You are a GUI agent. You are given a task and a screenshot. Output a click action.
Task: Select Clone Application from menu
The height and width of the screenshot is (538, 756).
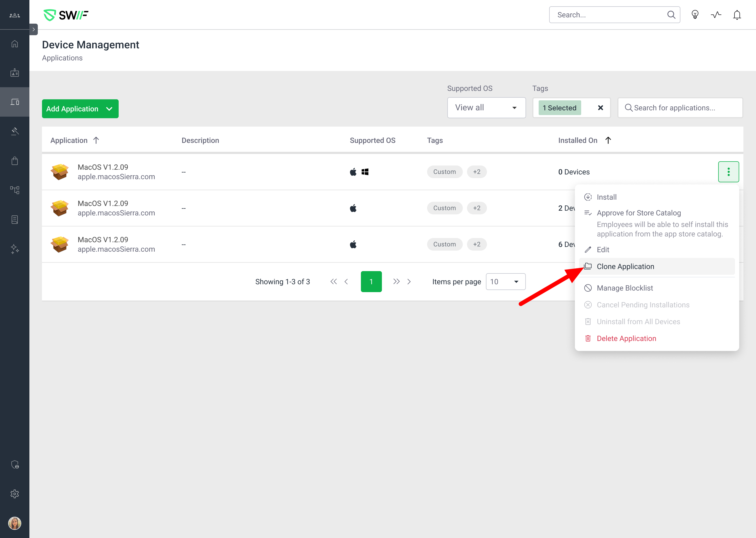tap(625, 266)
